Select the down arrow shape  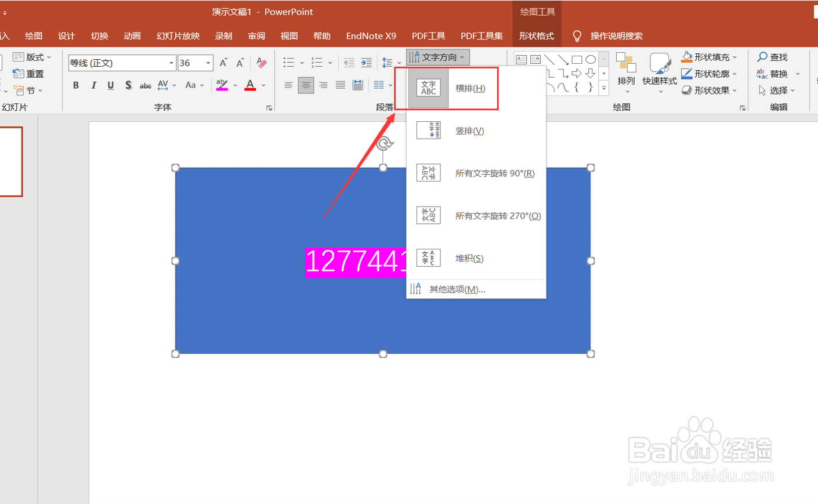(591, 73)
